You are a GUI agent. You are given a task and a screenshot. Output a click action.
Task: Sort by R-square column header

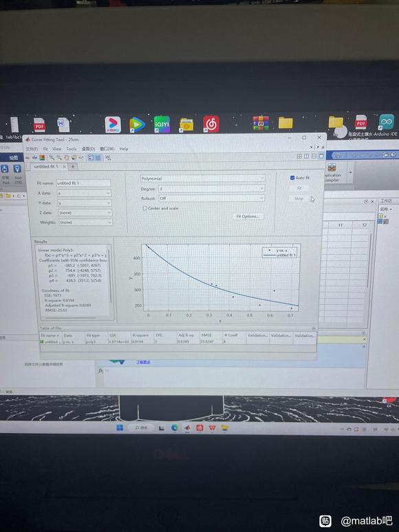tap(142, 335)
